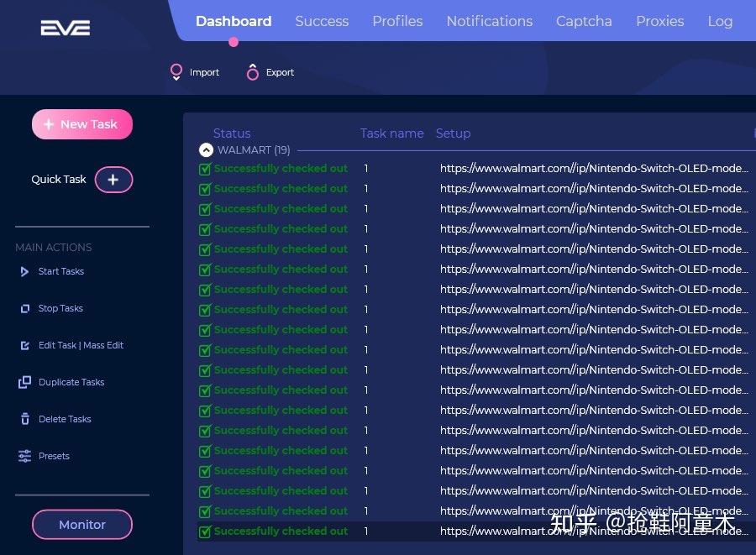Click the Import icon
Image resolution: width=756 pixels, height=555 pixels.
click(176, 72)
